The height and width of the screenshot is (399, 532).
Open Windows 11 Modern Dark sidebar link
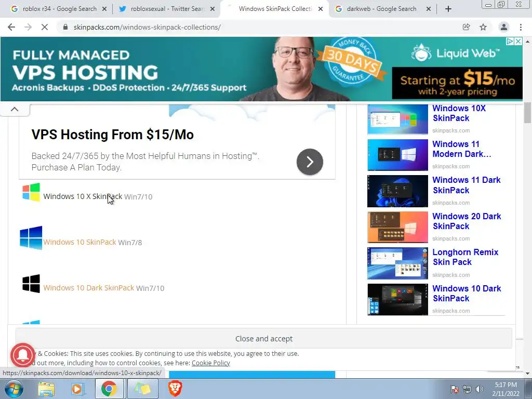tap(462, 149)
